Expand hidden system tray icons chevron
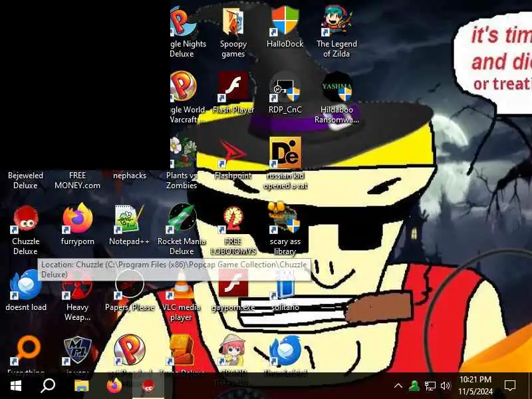Viewport: 532px width, 399px height. tap(398, 386)
